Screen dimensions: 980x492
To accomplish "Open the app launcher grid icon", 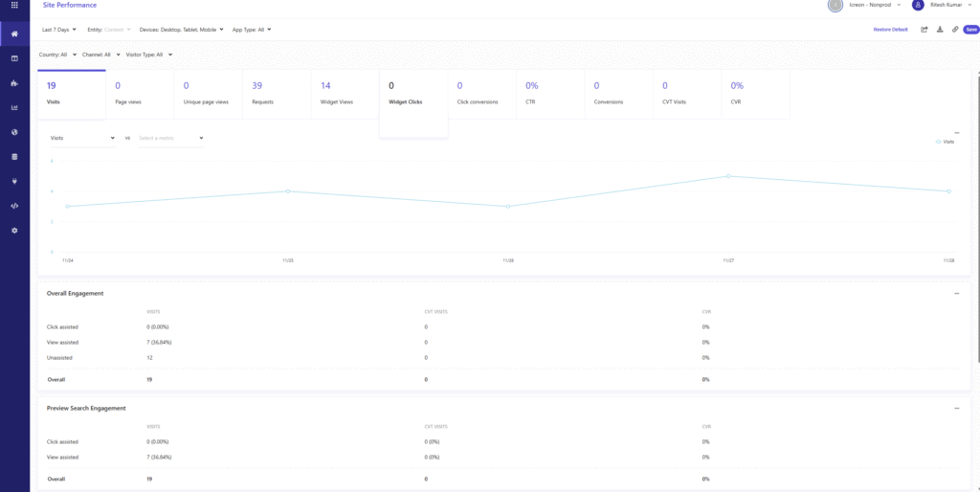I will coord(14,5).
